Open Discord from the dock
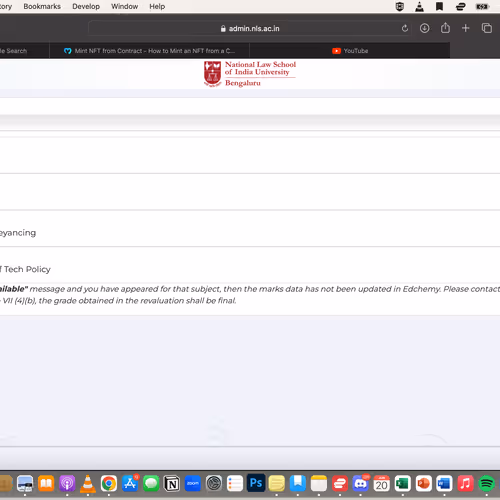The width and height of the screenshot is (500, 500). click(x=361, y=483)
